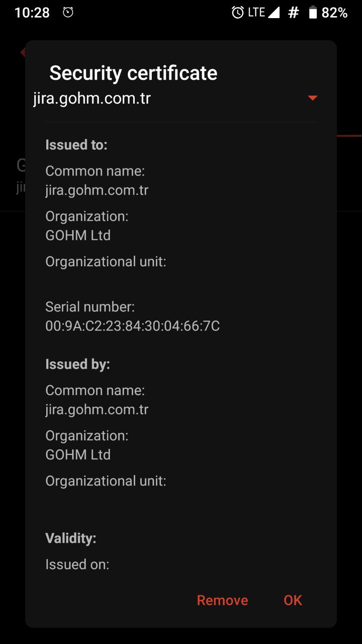
Task: Select the jira.gohm.com.tr certificate spinner
Action: pos(176,98)
